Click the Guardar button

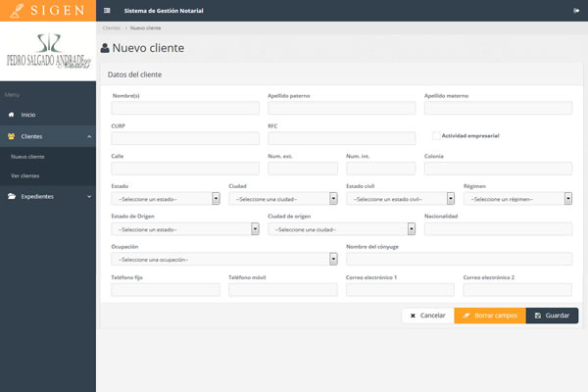coord(552,316)
